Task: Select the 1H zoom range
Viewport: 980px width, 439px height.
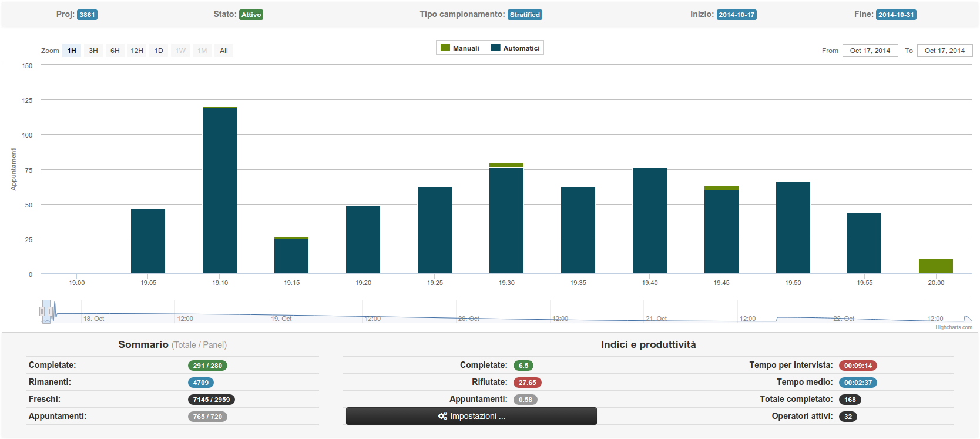Action: [x=72, y=51]
